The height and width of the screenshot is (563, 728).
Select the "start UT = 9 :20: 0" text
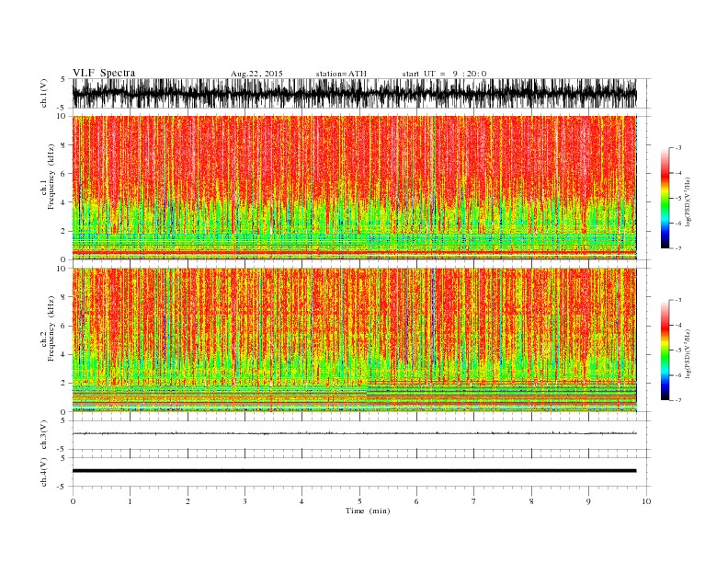coord(444,74)
